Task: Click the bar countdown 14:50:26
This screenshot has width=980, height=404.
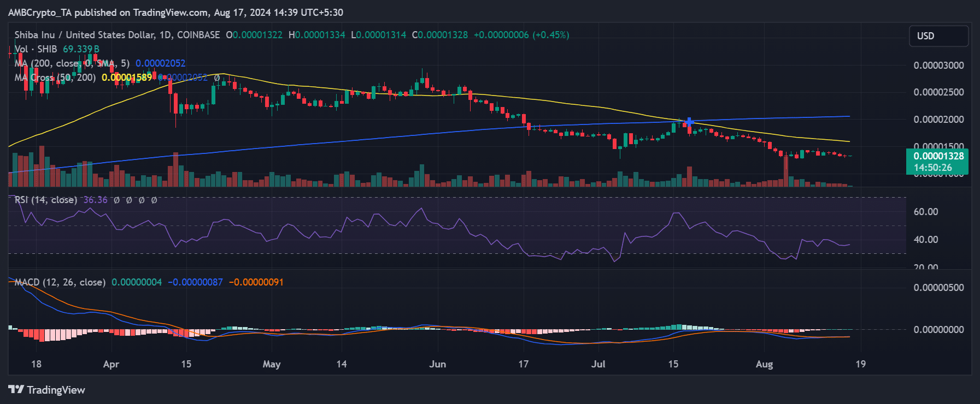Action: tap(933, 168)
